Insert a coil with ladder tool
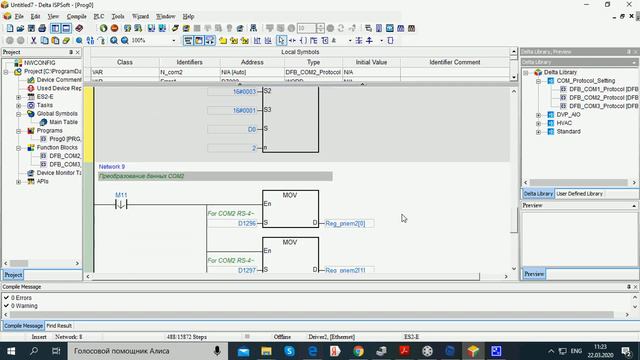 tap(303, 40)
